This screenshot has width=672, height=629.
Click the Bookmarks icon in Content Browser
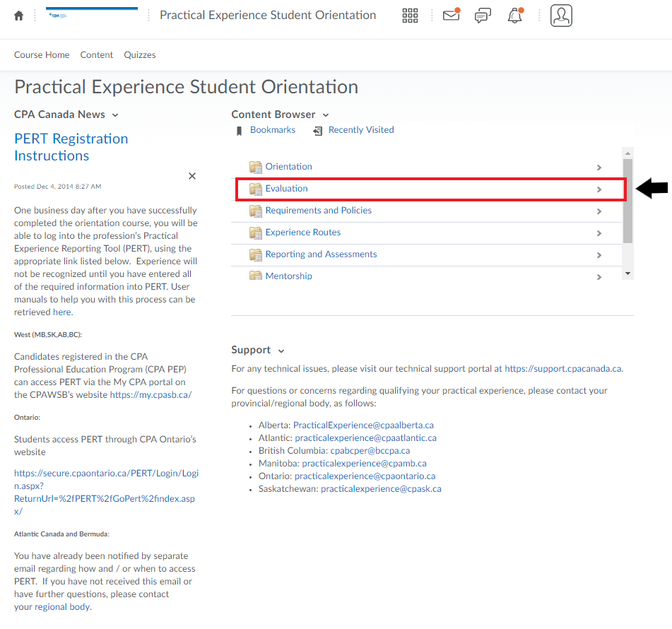(240, 131)
